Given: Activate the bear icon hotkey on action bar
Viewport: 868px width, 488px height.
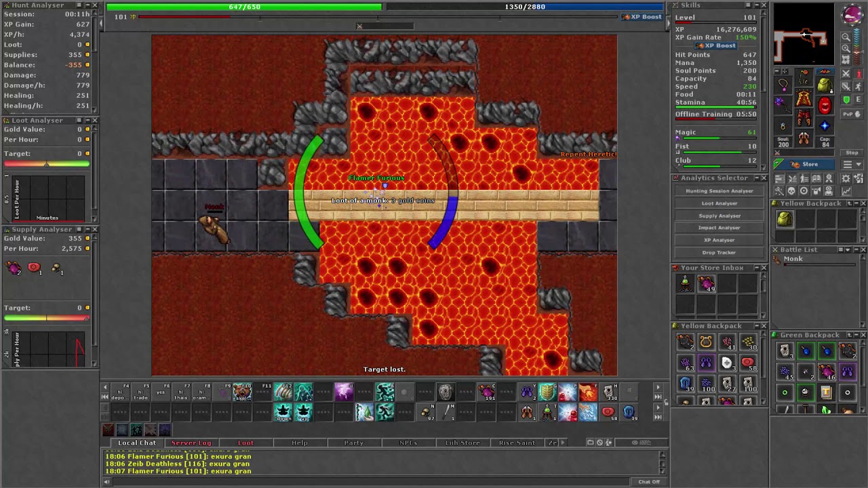Looking at the screenshot, I should [242, 391].
